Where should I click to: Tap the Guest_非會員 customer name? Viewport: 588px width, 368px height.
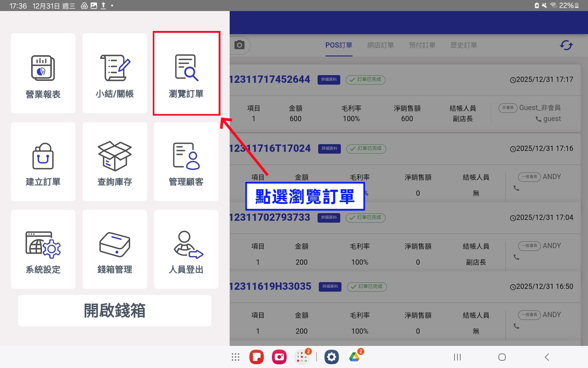tap(540, 108)
